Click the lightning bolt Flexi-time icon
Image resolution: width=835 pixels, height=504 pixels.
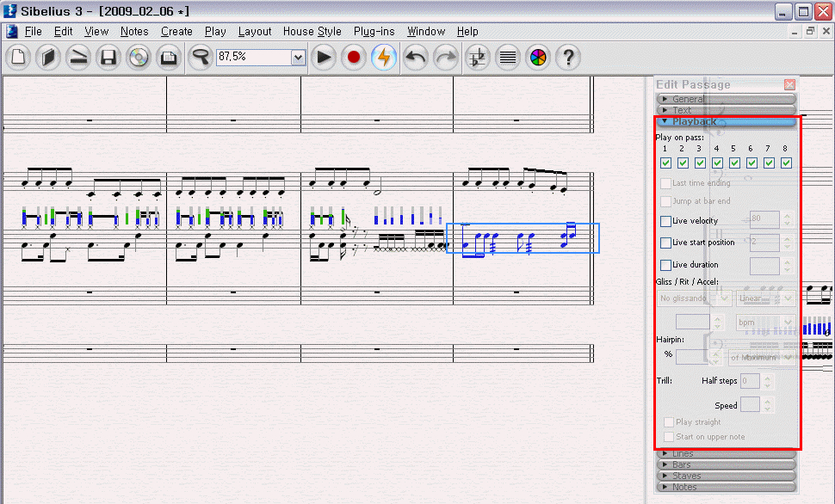[384, 58]
